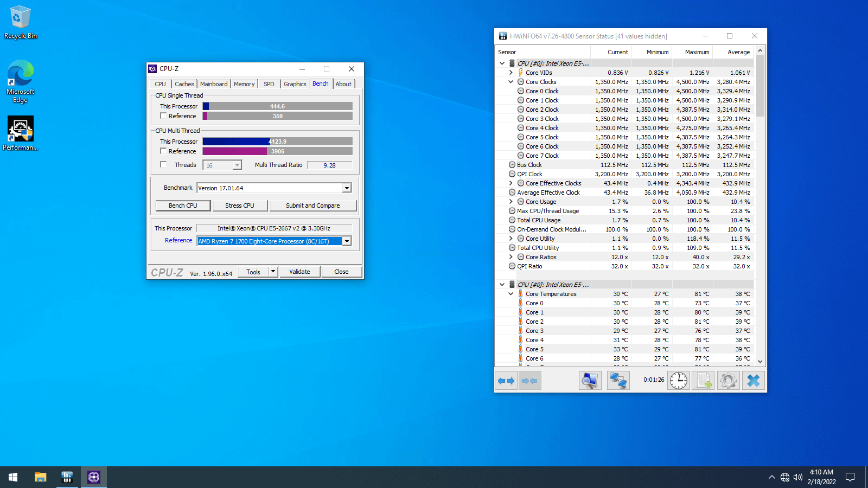
Task: Open the network tray icon
Action: coord(785,477)
